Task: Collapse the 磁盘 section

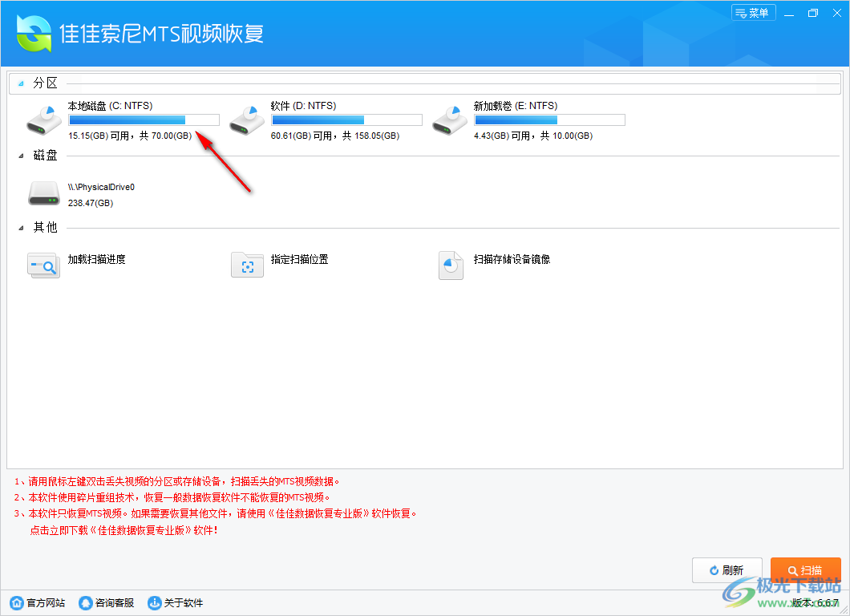Action: (x=21, y=156)
